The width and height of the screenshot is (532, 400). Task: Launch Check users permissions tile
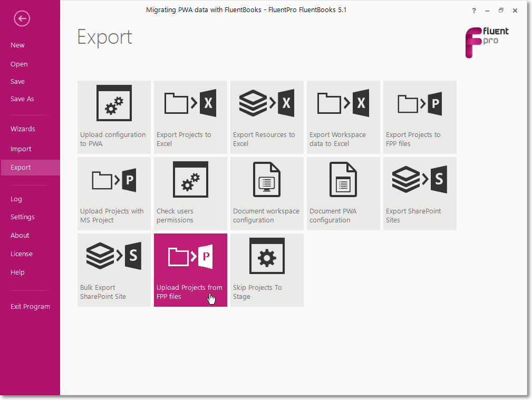tap(190, 193)
